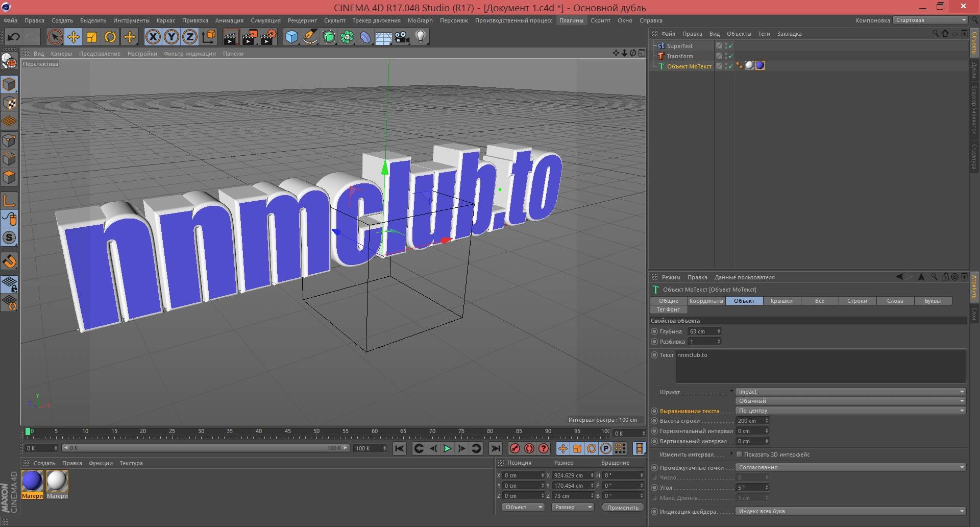
Task: Click the record active objects key button
Action: point(515,448)
